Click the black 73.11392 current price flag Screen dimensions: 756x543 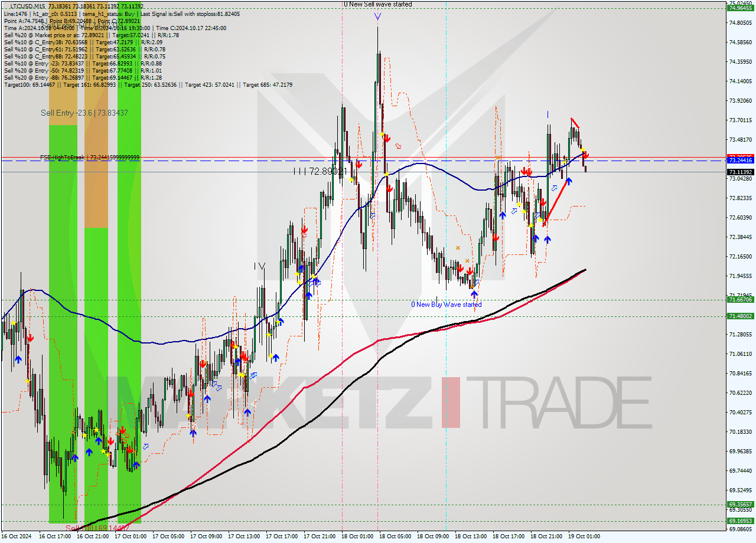click(740, 172)
